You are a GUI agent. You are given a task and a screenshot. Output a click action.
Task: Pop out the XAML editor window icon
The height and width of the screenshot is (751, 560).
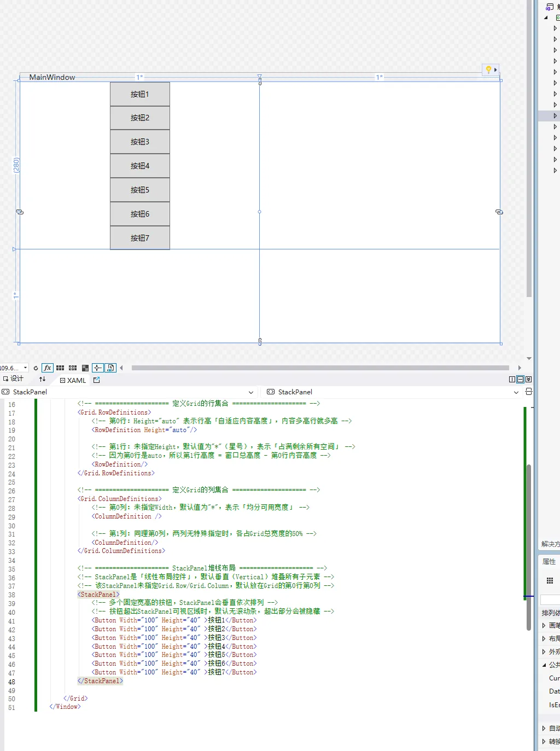[97, 380]
